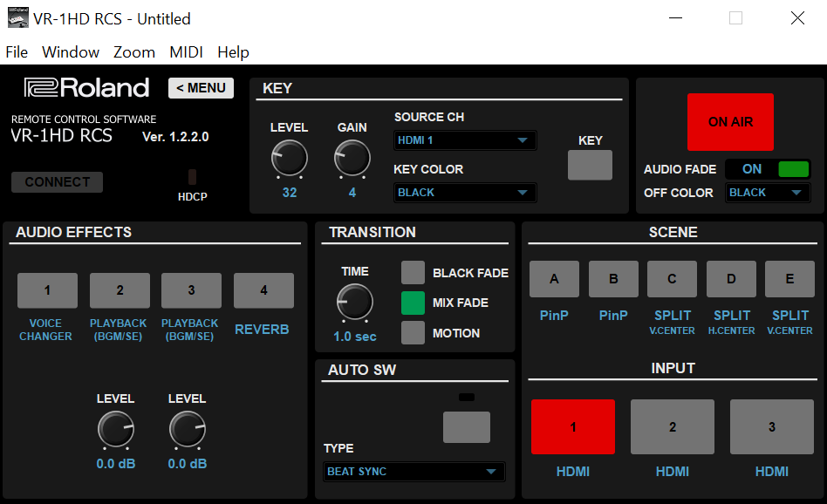The image size is (827, 504).
Task: Open the Window menu
Action: (x=71, y=52)
